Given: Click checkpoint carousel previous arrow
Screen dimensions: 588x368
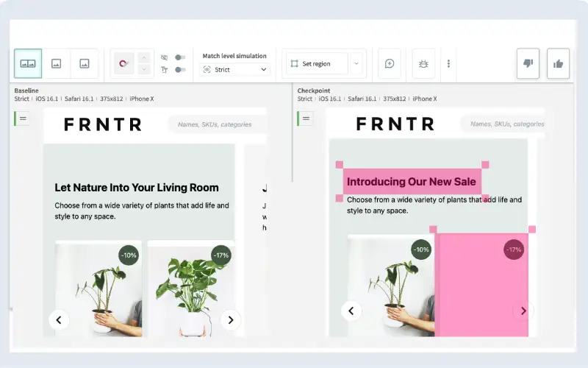Looking at the screenshot, I should [351, 311].
